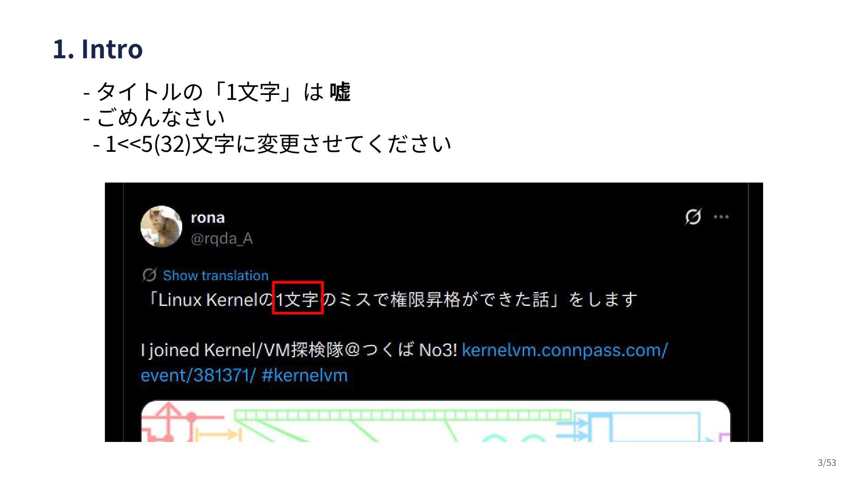The height and width of the screenshot is (488, 868).
Task: Click the rona display name
Action: (208, 217)
